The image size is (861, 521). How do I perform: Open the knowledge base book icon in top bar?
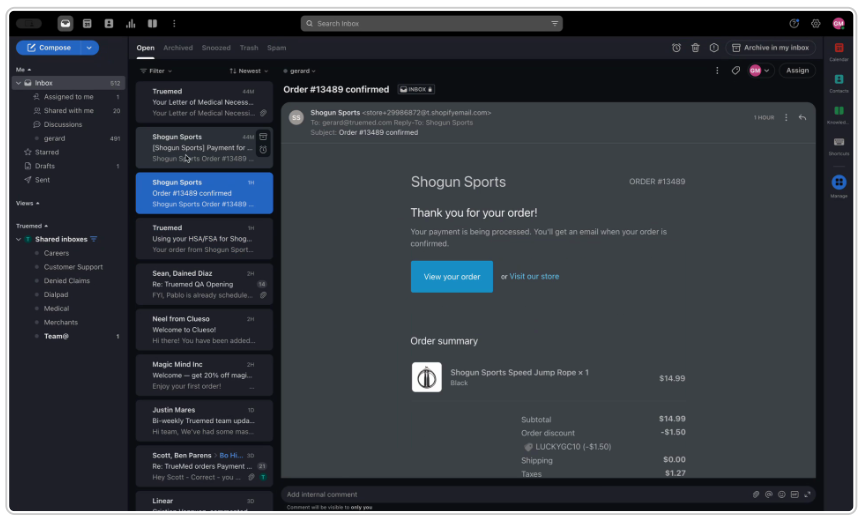pos(153,24)
